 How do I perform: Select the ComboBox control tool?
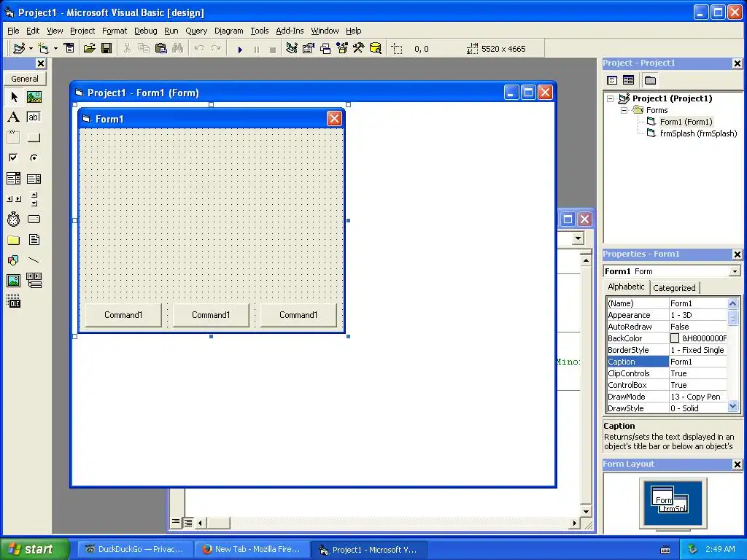(14, 179)
